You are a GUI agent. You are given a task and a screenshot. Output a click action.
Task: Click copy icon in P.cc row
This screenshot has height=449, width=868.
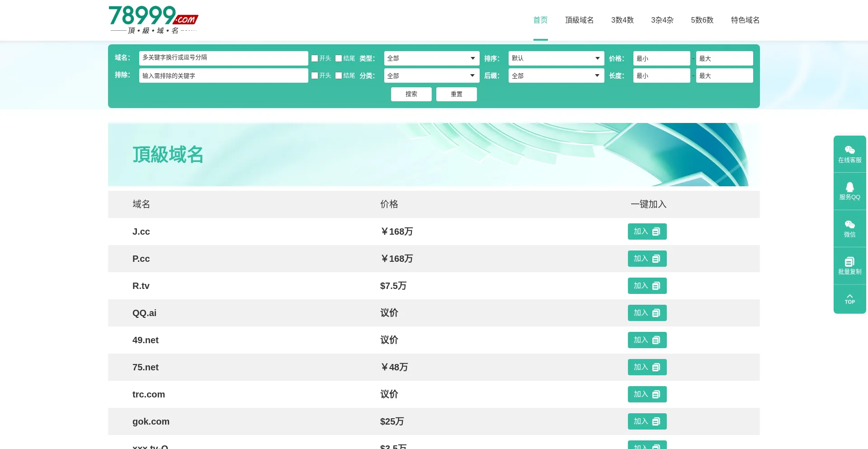point(656,259)
